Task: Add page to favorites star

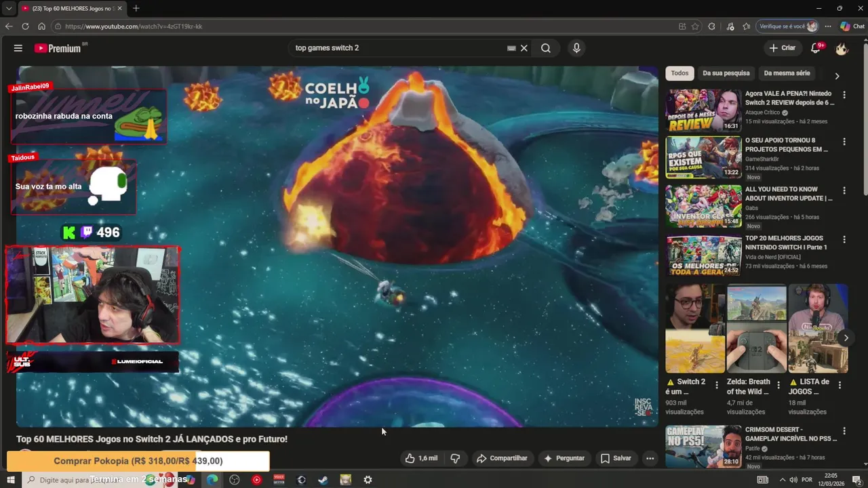Action: (695, 26)
